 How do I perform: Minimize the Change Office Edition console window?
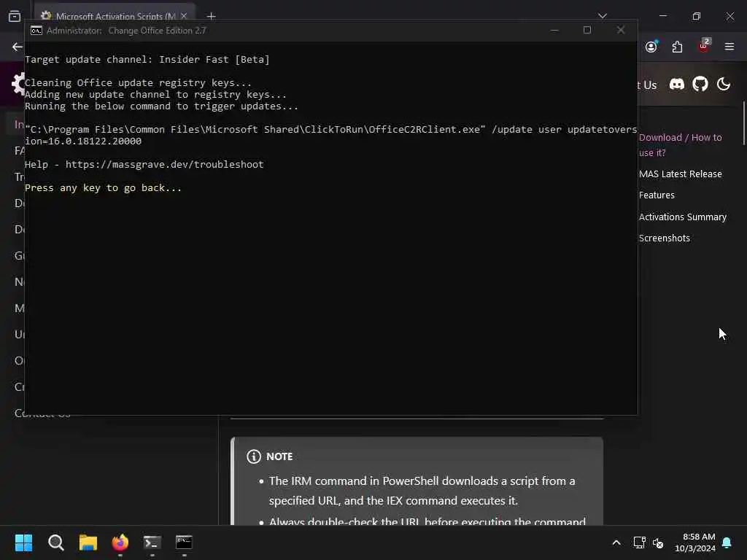pyautogui.click(x=554, y=30)
